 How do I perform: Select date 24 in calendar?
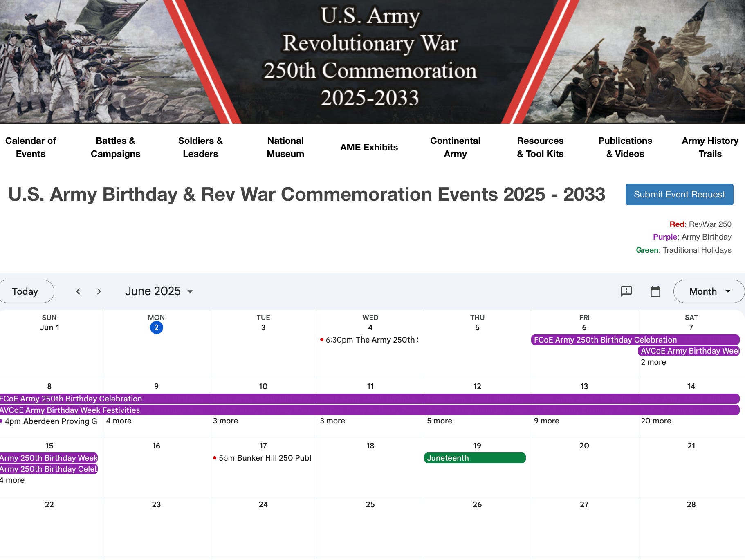(263, 504)
